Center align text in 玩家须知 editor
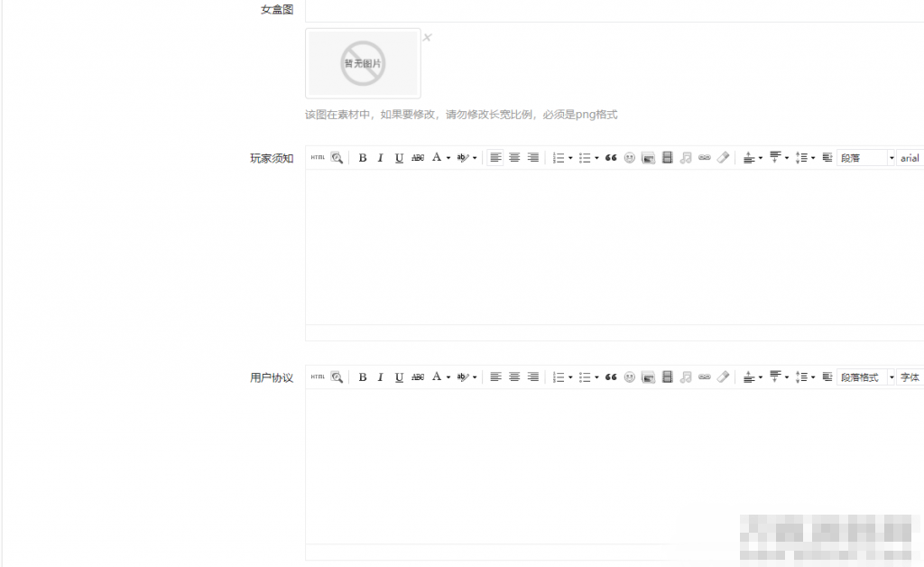Screen dimensions: 924x567 click(x=514, y=157)
